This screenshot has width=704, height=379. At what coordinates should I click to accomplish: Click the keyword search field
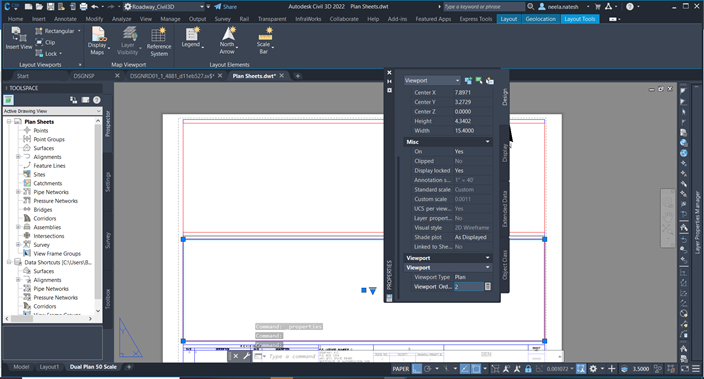tap(484, 7)
